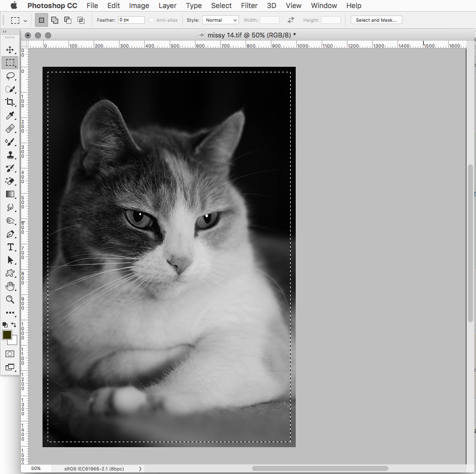Select the Blur tool

pos(10,207)
